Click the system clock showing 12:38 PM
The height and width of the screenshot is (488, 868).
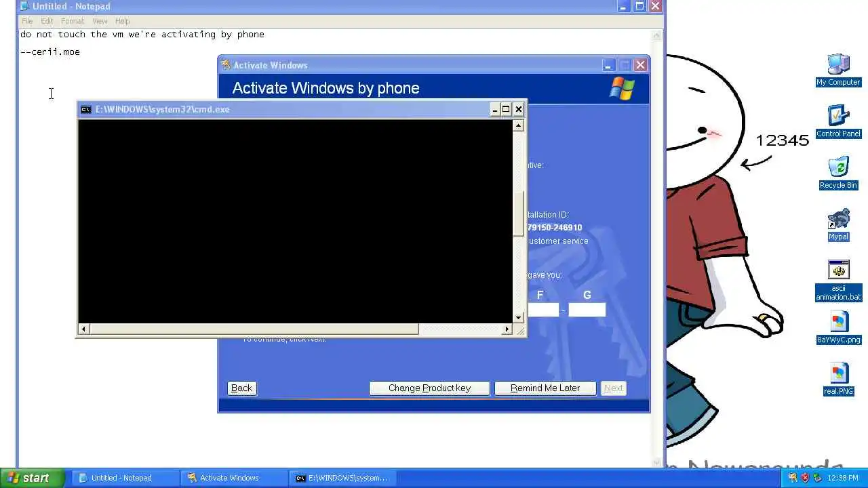click(843, 478)
